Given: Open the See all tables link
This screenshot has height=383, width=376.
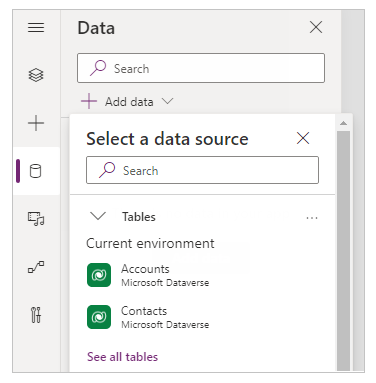Looking at the screenshot, I should pyautogui.click(x=122, y=357).
